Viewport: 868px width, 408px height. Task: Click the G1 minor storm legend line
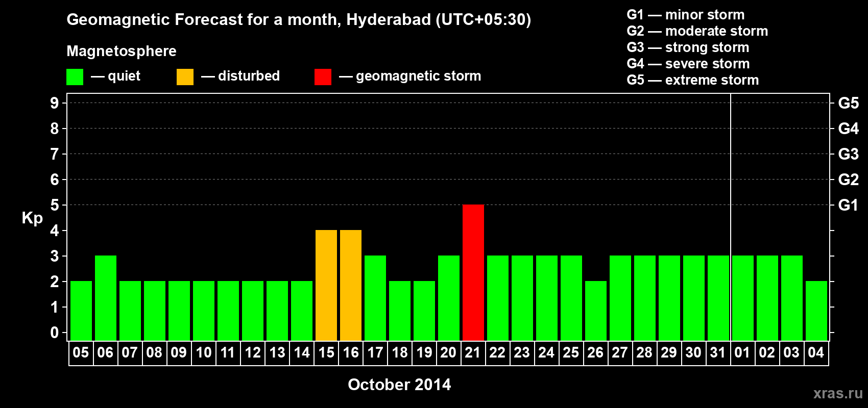(x=686, y=15)
